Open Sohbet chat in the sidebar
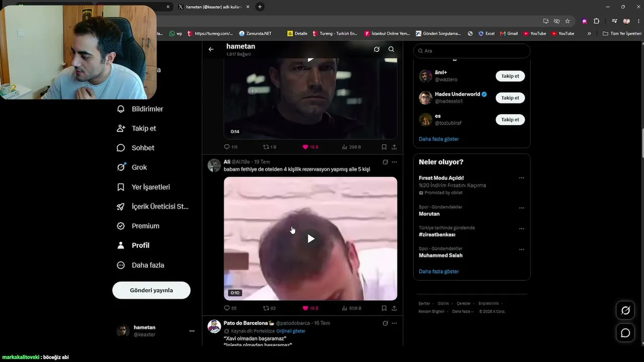Screen dimensions: 644x362 point(135,148)
